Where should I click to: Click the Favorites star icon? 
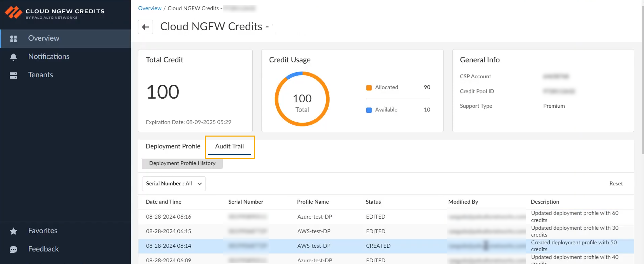tap(14, 231)
